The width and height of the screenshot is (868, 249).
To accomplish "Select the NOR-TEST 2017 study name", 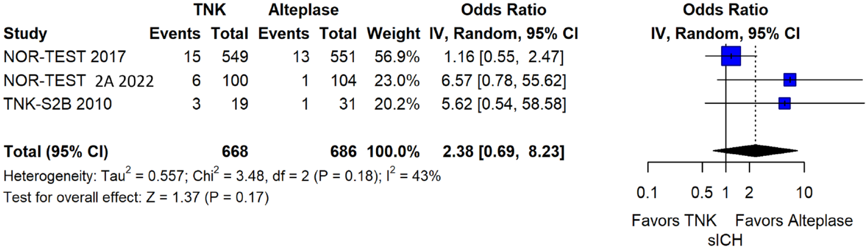I will [65, 57].
